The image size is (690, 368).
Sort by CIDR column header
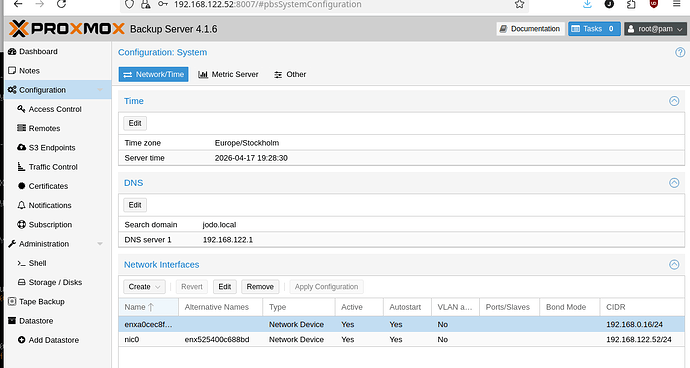pyautogui.click(x=642, y=307)
